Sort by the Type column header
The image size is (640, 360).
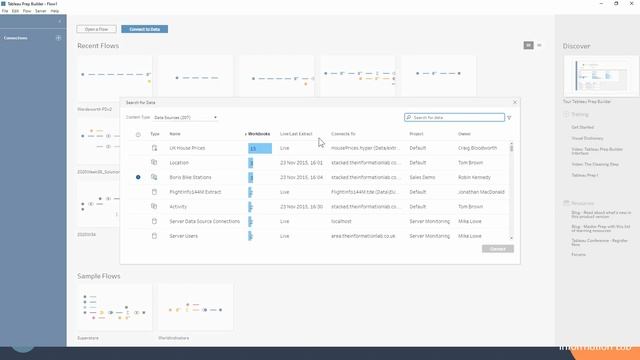pyautogui.click(x=155, y=134)
